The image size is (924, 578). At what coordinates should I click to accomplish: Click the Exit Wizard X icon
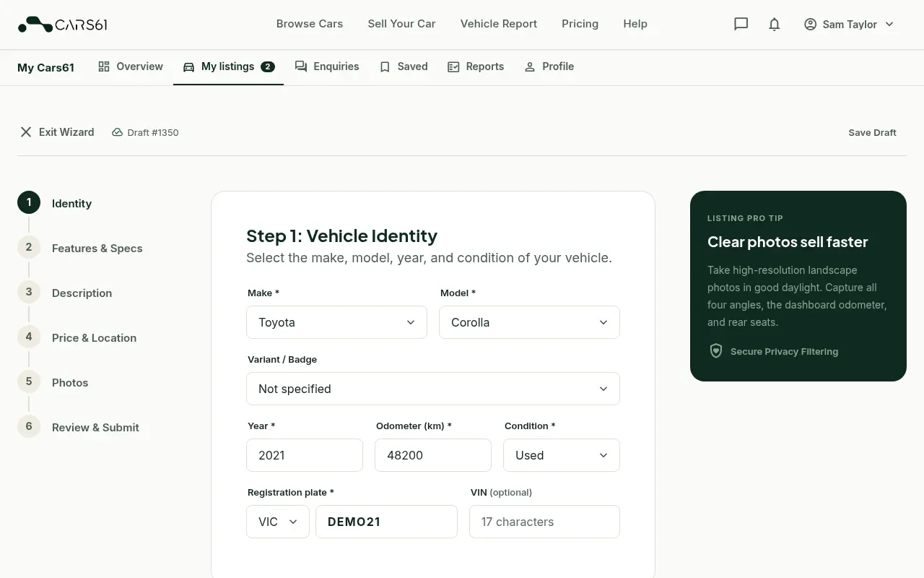pyautogui.click(x=26, y=132)
